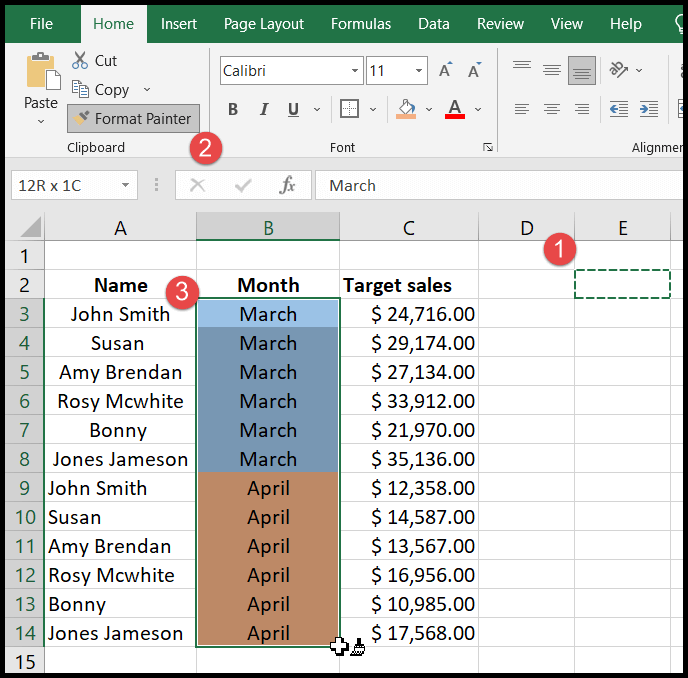Align text left in ribbon

click(x=522, y=109)
